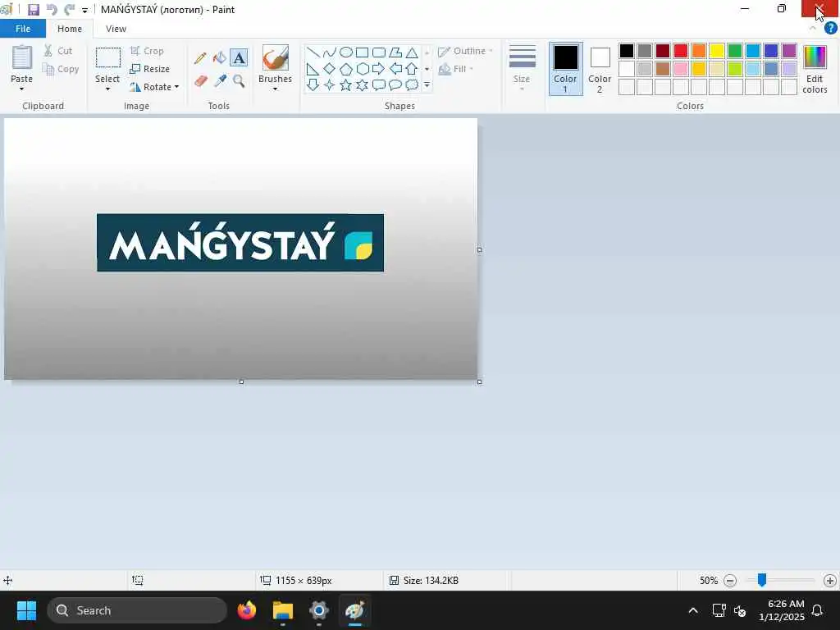Choose the Rectangle shape
Image resolution: width=840 pixels, height=630 pixels.
coord(362,52)
